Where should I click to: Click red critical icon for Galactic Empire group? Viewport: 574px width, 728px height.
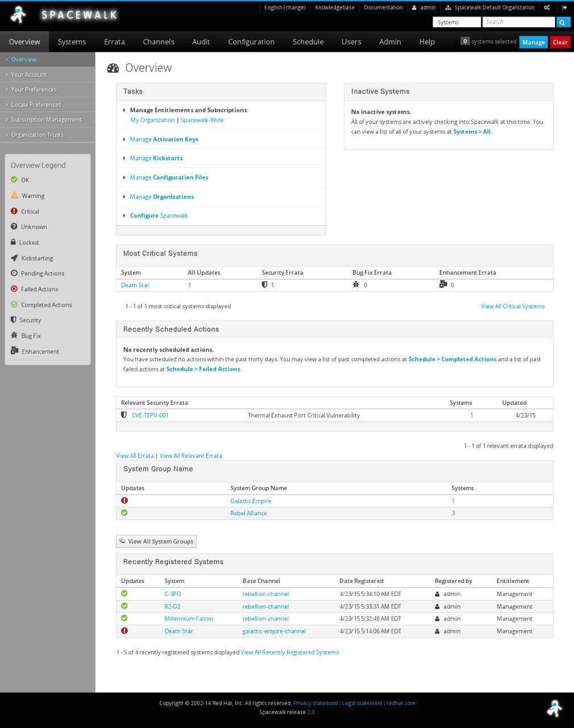click(x=124, y=500)
